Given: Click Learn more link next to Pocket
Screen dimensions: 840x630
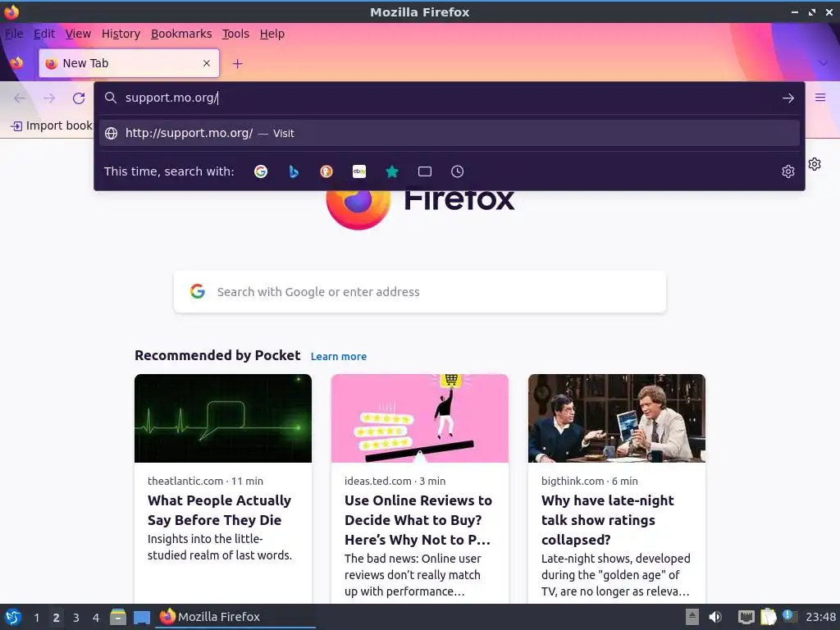Looking at the screenshot, I should [339, 357].
